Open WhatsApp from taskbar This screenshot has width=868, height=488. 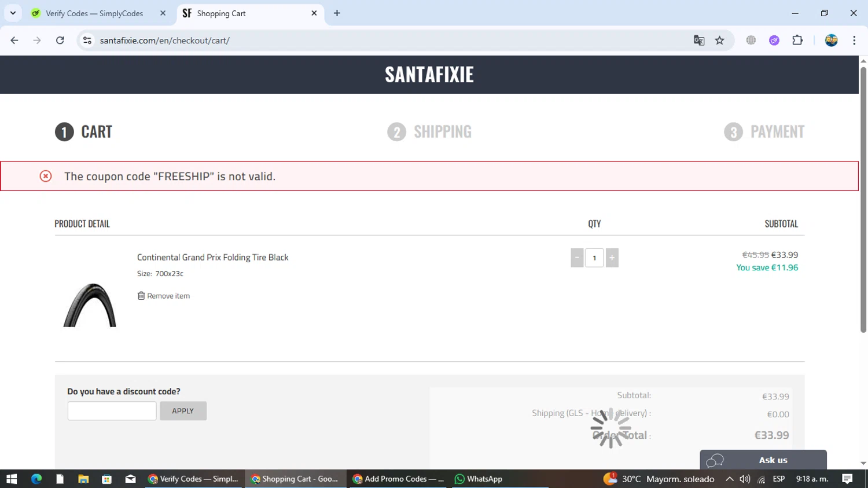(x=479, y=479)
